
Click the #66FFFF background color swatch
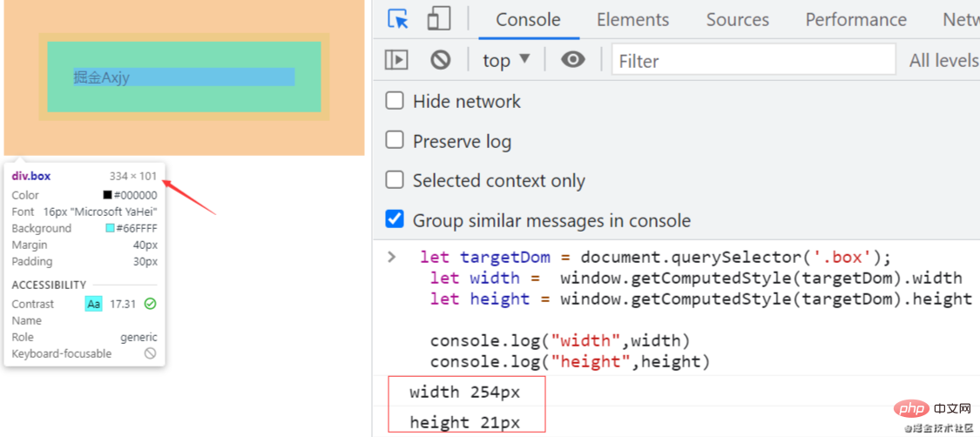(x=110, y=228)
